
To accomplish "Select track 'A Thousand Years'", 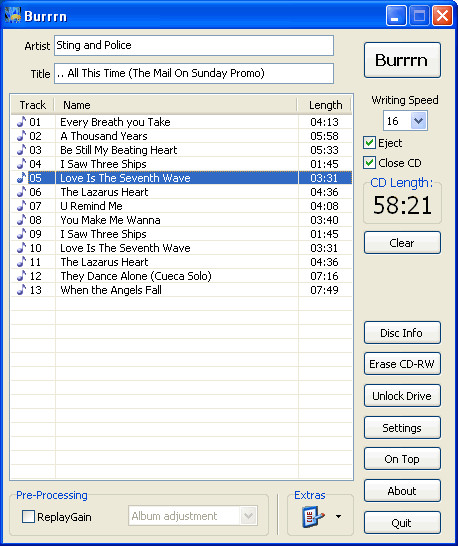I will [x=181, y=136].
